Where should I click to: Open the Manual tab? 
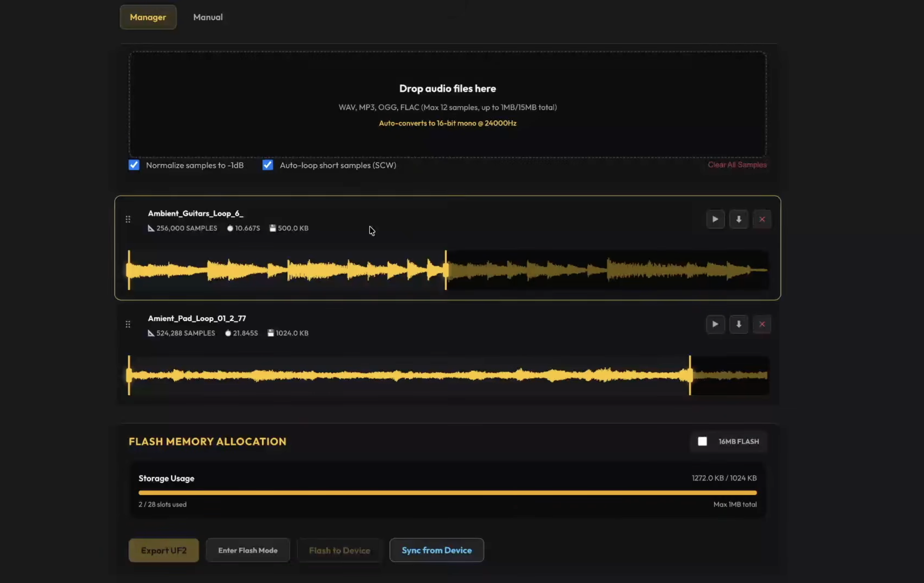[x=208, y=17]
